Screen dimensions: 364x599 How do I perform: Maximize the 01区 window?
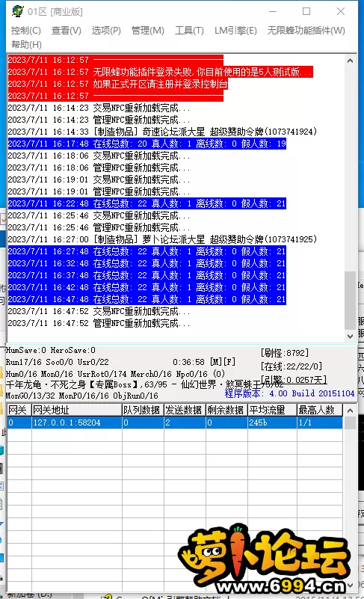306,11
